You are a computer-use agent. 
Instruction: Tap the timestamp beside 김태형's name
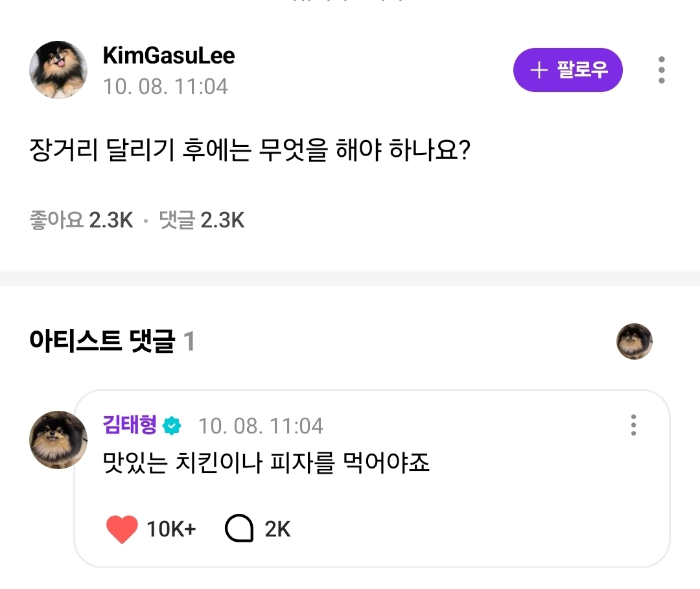(260, 426)
